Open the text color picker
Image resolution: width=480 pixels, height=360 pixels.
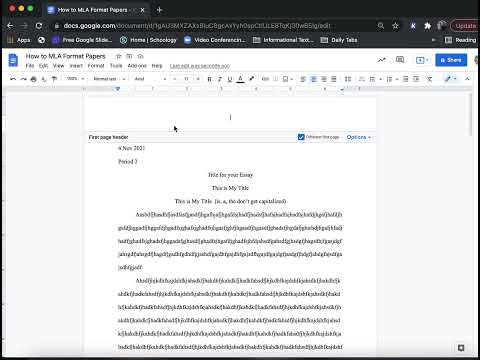[x=240, y=79]
